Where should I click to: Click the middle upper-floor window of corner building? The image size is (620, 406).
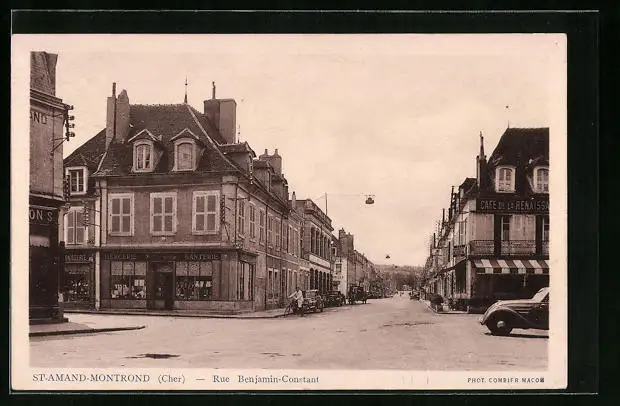click(x=162, y=213)
